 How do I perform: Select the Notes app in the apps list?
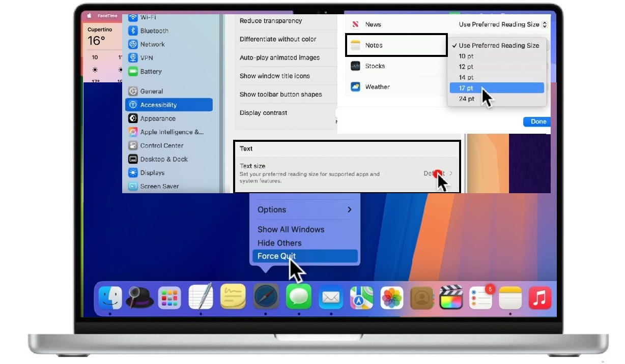(x=374, y=45)
